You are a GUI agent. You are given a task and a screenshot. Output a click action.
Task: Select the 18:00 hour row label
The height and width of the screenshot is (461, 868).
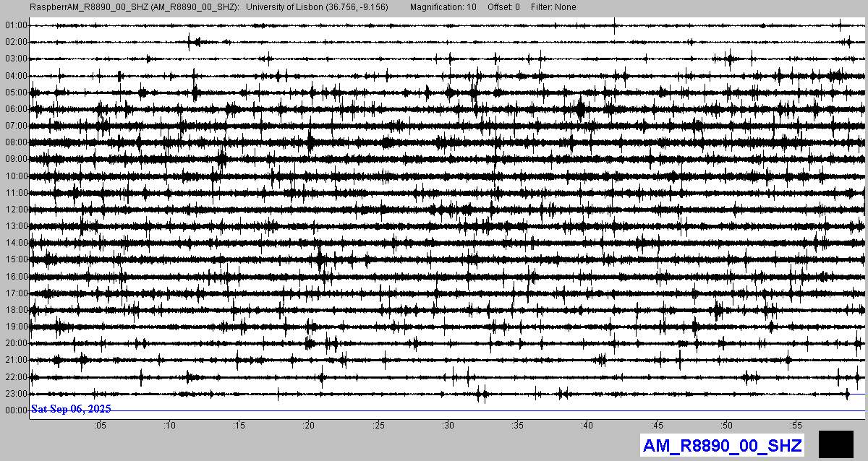click(x=16, y=310)
